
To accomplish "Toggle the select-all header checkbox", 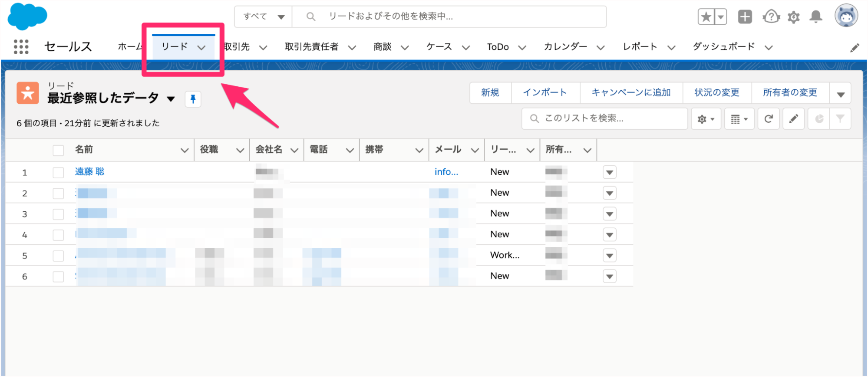I will pyautogui.click(x=58, y=150).
